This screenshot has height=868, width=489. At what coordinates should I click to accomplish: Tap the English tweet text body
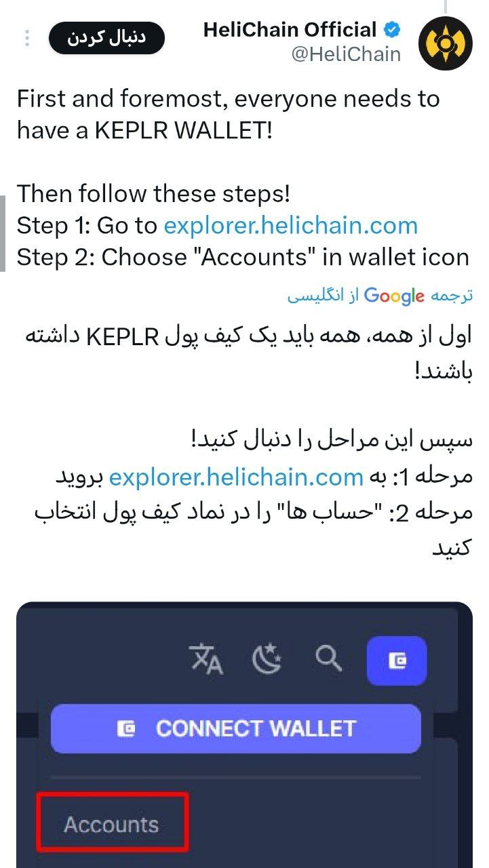pos(243,178)
